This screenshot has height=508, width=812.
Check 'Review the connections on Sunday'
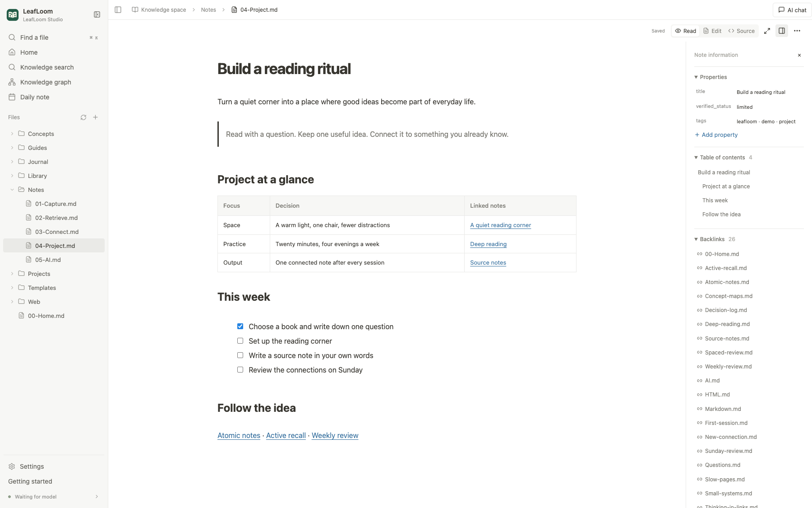point(240,370)
